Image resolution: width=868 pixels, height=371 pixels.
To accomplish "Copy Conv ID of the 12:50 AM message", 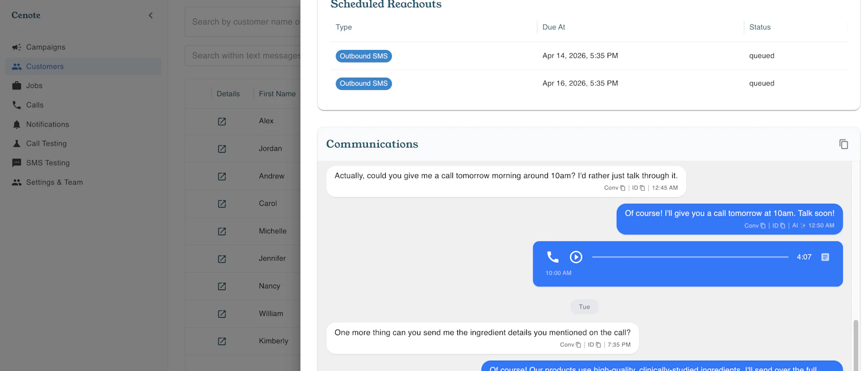I will pyautogui.click(x=763, y=225).
